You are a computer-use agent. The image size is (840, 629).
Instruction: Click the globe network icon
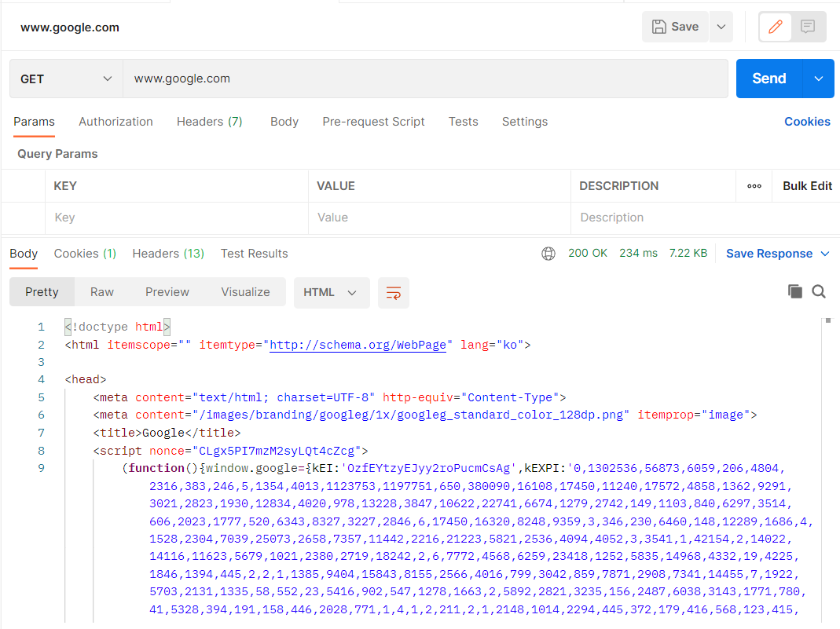[548, 254]
